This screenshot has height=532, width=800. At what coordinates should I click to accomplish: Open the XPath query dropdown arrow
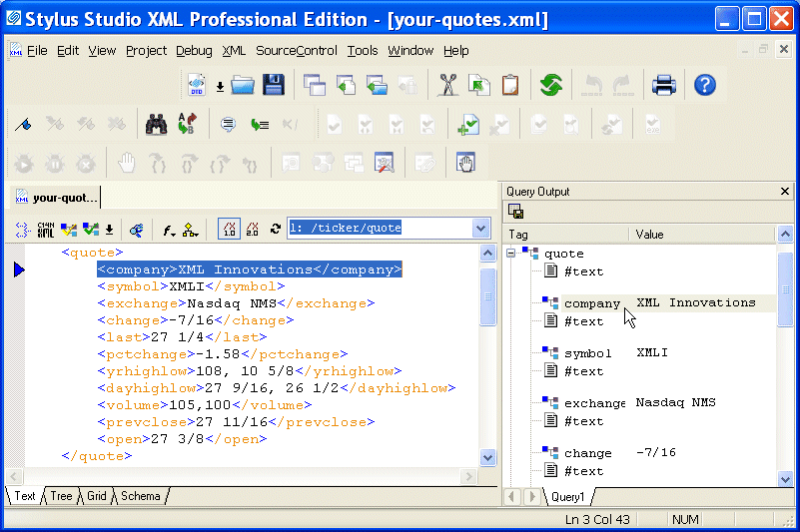[x=480, y=229]
